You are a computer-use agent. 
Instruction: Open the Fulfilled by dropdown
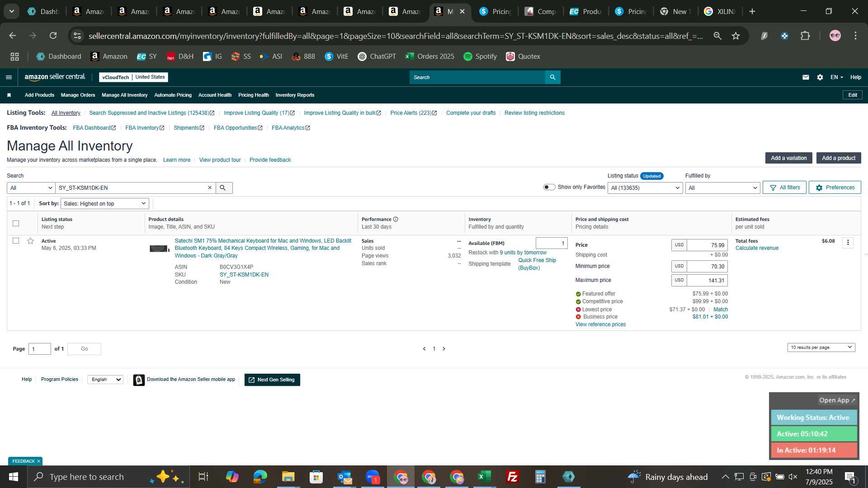coord(723,188)
